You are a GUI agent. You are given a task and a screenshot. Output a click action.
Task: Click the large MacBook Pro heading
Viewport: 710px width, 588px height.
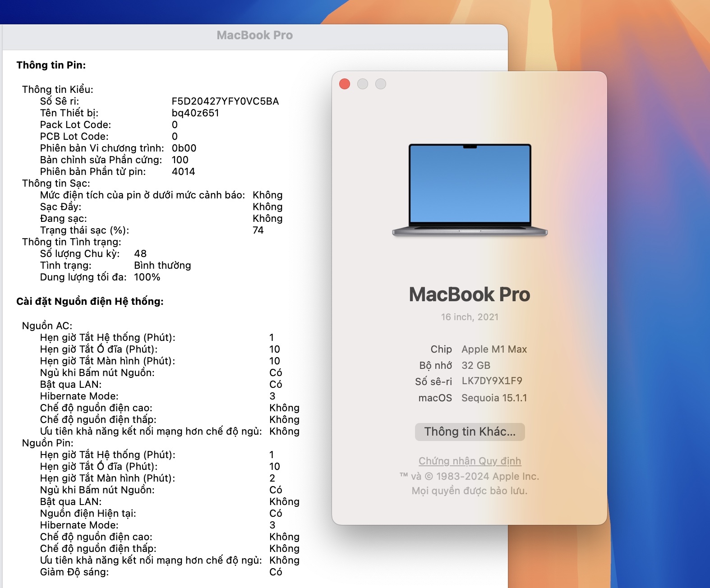click(470, 294)
